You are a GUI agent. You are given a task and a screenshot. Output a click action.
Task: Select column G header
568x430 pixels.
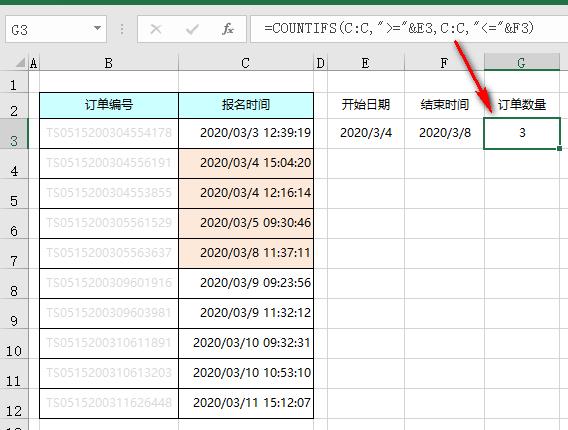pos(522,62)
